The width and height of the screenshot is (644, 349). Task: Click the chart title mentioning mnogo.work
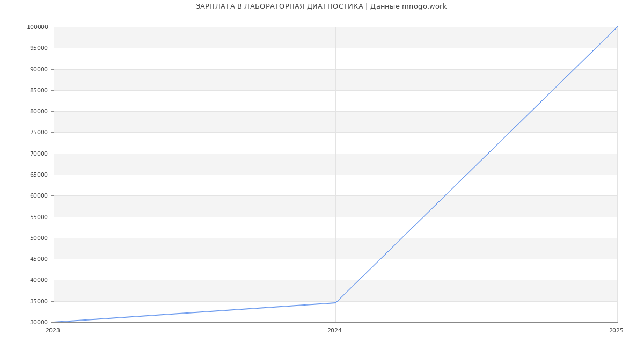[321, 6]
